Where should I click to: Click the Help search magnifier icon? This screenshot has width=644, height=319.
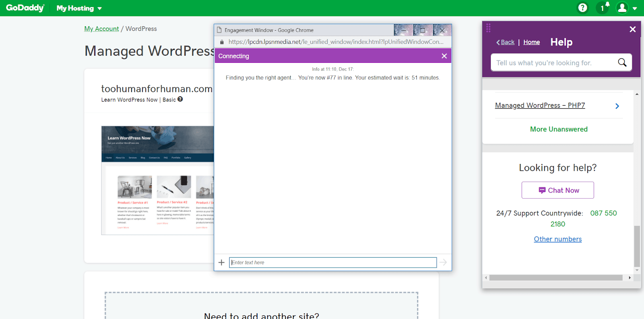pos(622,62)
